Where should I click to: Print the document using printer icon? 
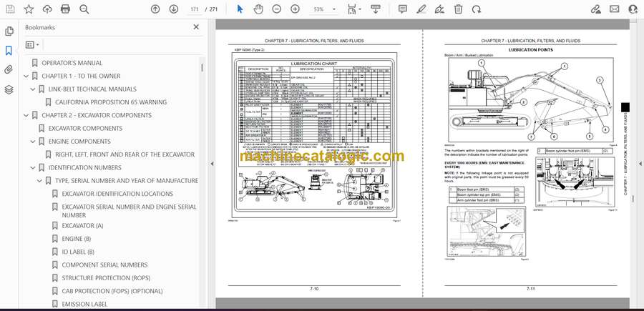[65, 9]
